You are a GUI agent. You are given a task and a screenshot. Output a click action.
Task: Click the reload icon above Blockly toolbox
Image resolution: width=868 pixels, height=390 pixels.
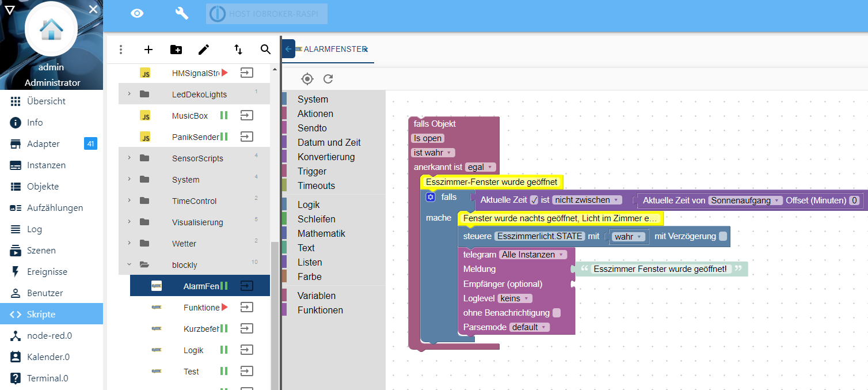click(328, 79)
